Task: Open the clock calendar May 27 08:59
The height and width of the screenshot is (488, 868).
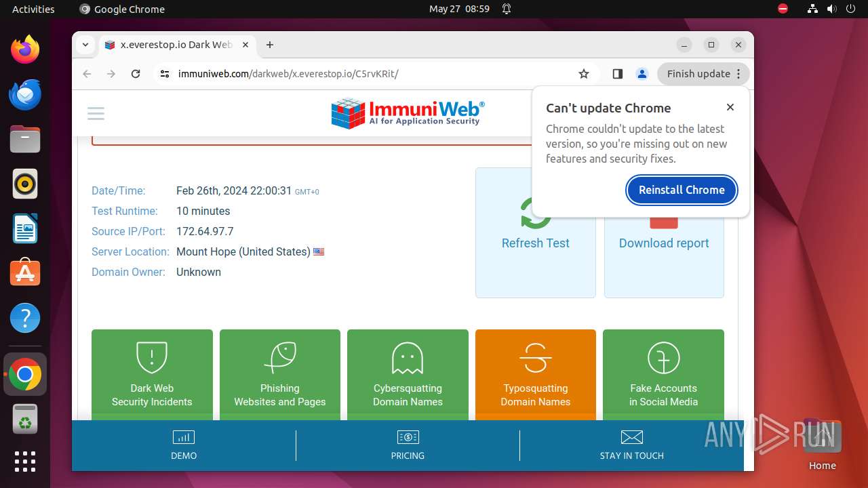Action: pyautogui.click(x=459, y=9)
